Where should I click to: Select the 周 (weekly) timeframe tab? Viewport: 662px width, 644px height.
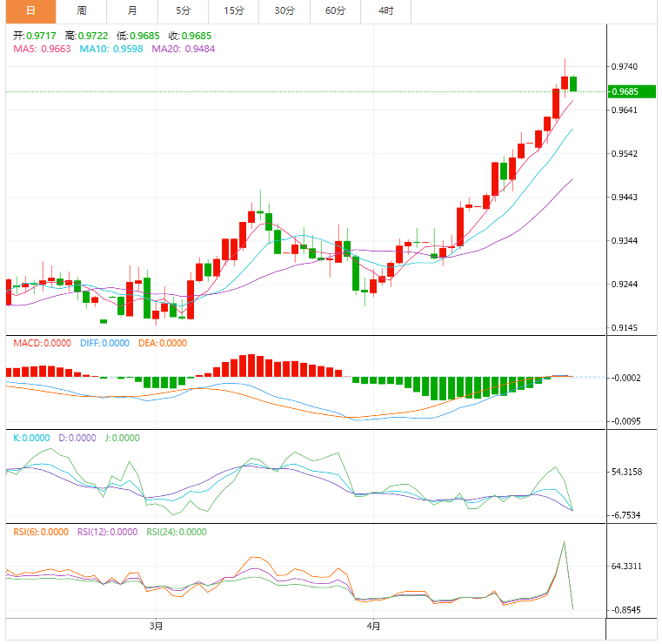[82, 11]
